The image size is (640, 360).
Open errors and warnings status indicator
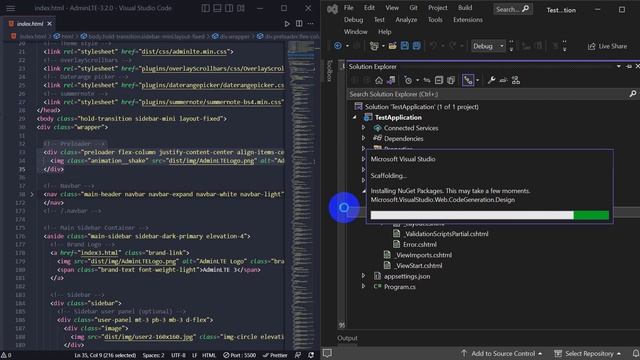[x=6, y=355]
